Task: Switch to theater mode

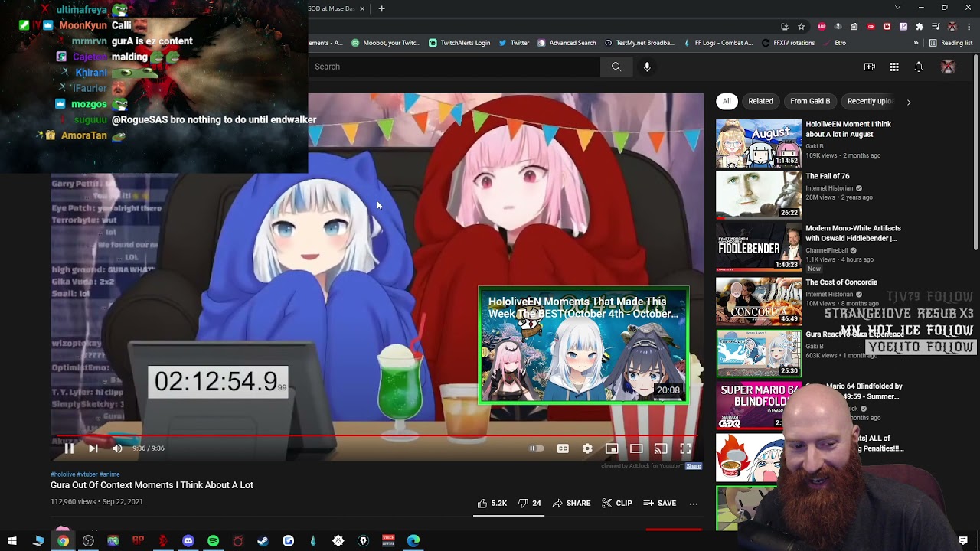Action: coord(636,448)
